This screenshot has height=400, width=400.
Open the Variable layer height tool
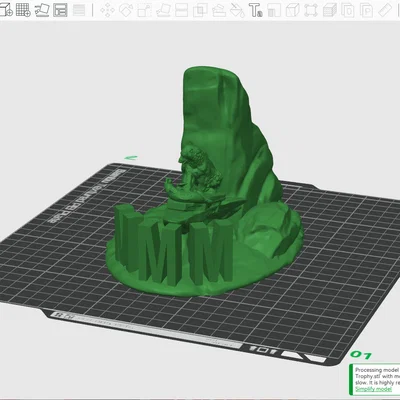point(79,10)
